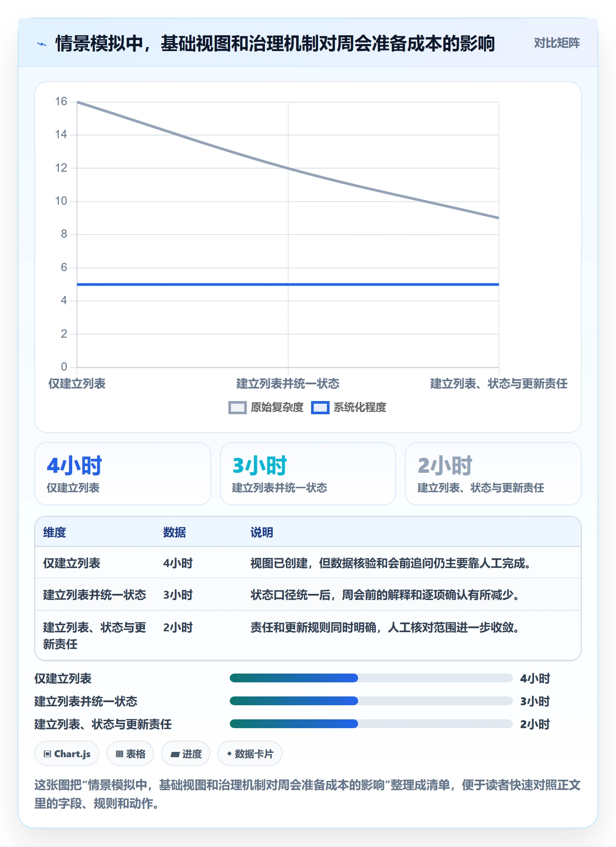Select the 3小时 data card
Image resolution: width=616 pixels, height=847 pixels.
pos(308,474)
